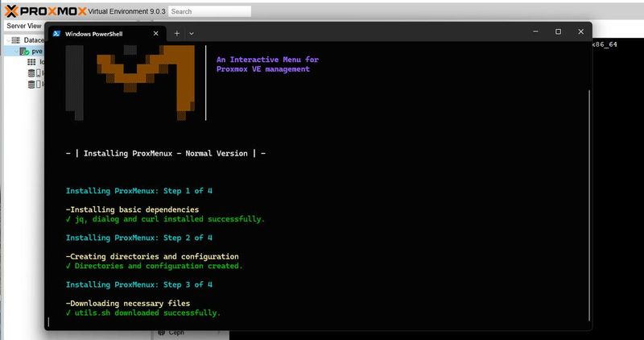Click 'utils.sh downloaded successfully.' line
644x340 pixels.
click(143, 313)
